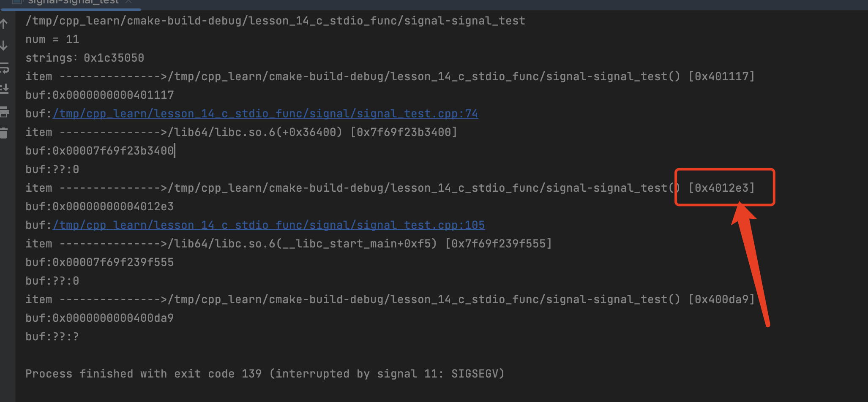
Task: Click the 'buf:0x00007f69f23b3400' line with caret
Action: [x=100, y=151]
